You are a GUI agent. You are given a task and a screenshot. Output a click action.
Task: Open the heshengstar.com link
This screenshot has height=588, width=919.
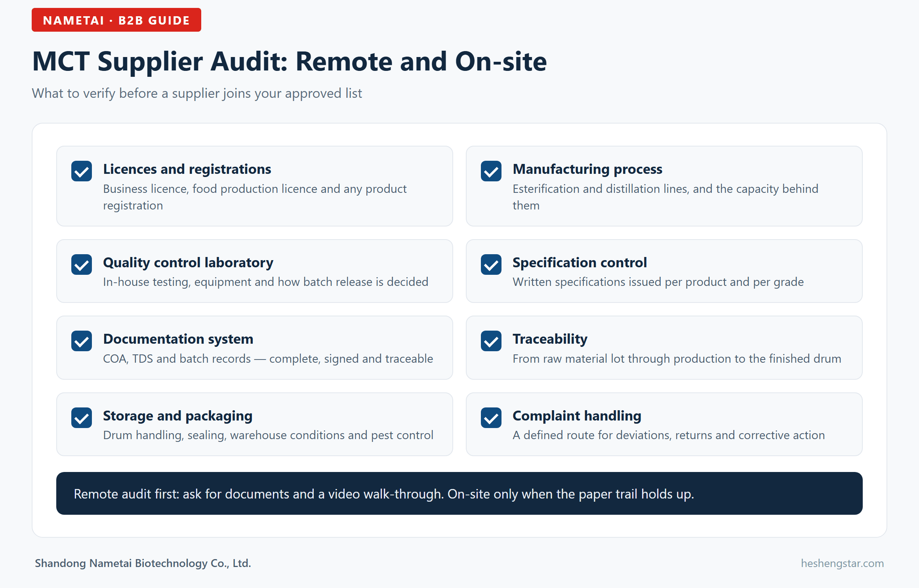[x=842, y=563]
